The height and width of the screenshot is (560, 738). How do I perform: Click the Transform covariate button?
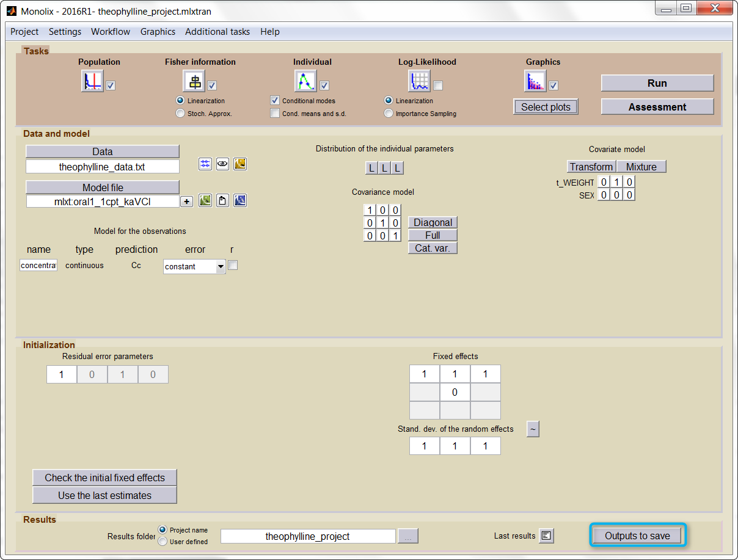[x=591, y=167]
